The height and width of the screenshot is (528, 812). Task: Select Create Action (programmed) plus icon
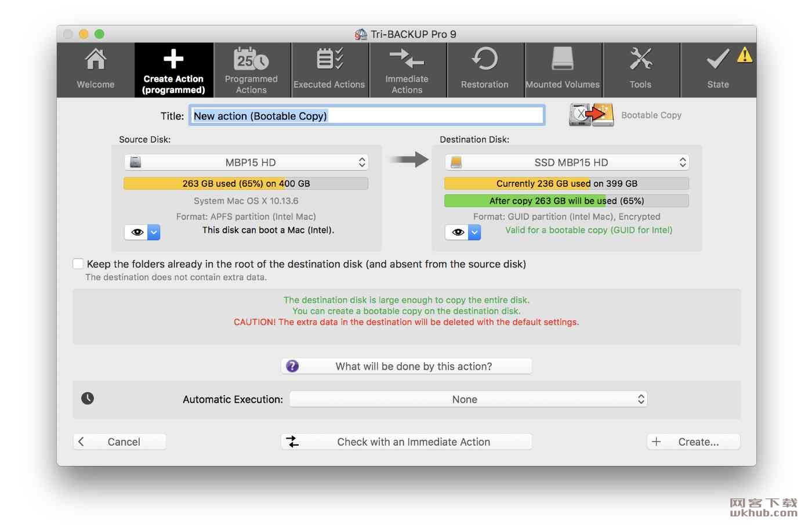click(173, 59)
